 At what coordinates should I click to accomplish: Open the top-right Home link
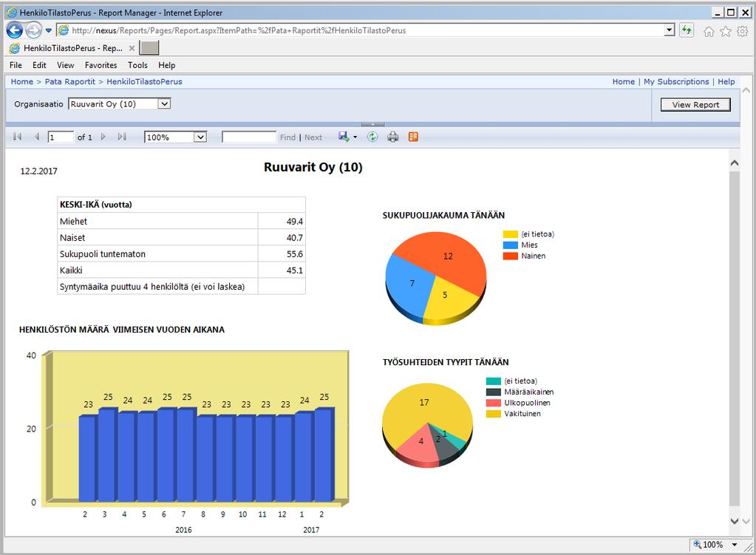point(624,81)
